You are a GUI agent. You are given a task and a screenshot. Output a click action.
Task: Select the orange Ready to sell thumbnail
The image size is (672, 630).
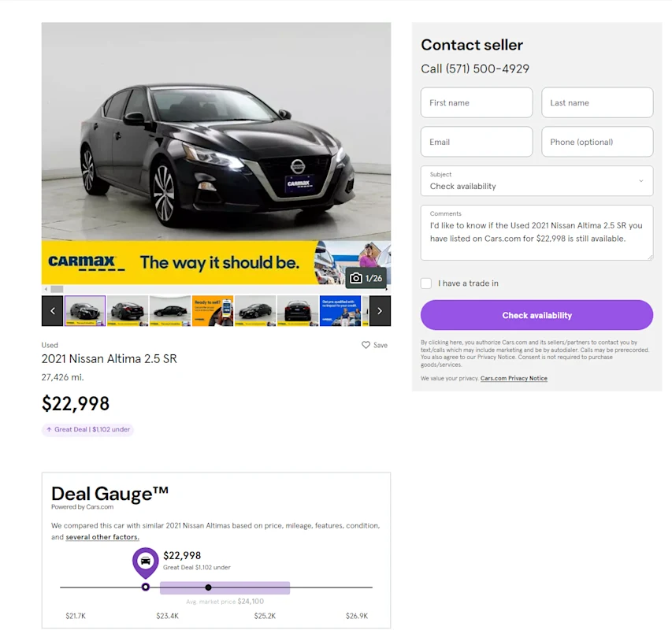tap(213, 311)
